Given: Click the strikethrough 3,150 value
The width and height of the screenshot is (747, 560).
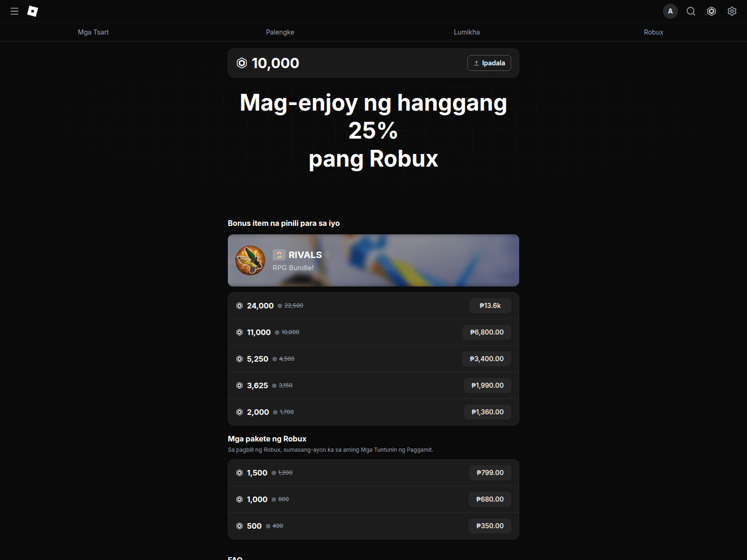Looking at the screenshot, I should (x=286, y=385).
